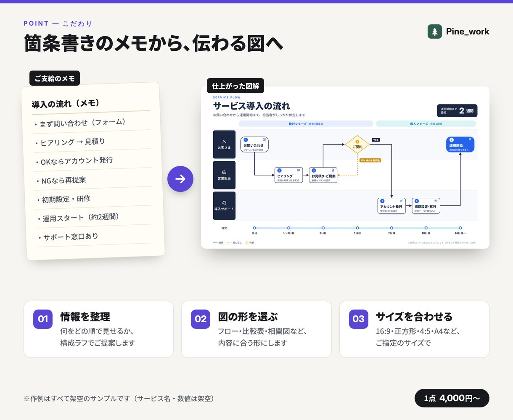Image resolution: width=513 pixels, height=420 pixels.
Task: Click the アカウント発行 flow node
Action: (391, 206)
